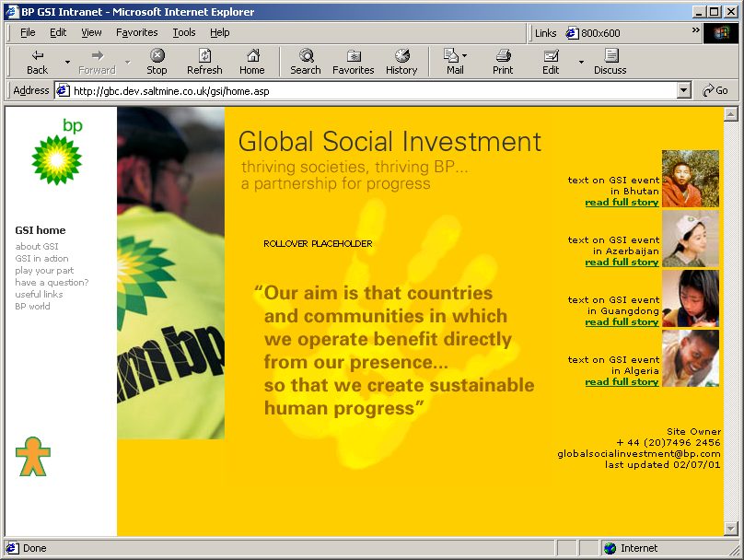Open the Favorites menu in menu bar
The width and height of the screenshot is (744, 560).
coord(136,32)
